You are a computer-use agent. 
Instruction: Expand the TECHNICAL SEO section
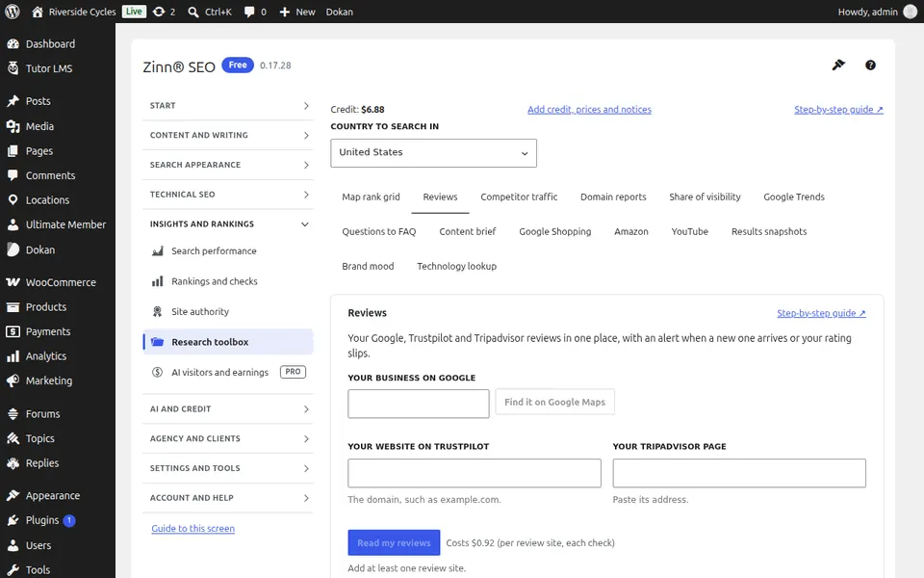(229, 194)
